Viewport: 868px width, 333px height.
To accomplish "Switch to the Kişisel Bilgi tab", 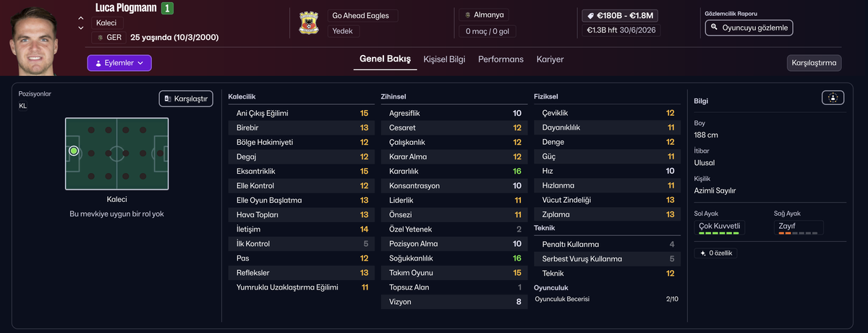I will 444,59.
